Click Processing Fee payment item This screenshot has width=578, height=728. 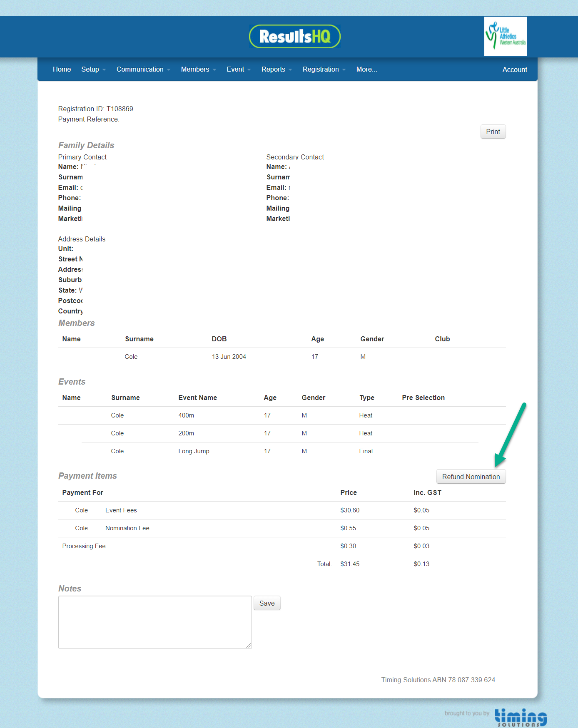tap(84, 546)
